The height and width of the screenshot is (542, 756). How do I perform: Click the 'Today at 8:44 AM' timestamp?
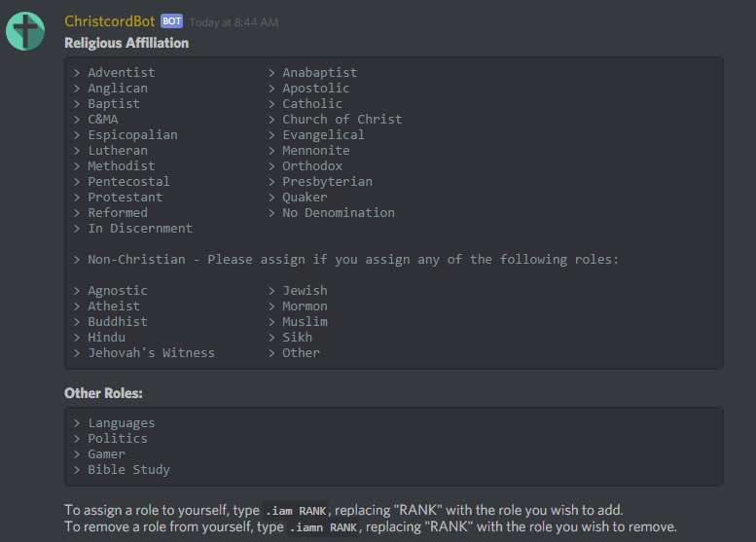[234, 21]
